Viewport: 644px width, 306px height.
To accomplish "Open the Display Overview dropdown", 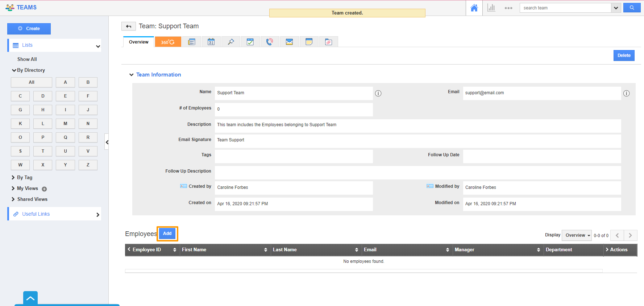I will point(576,235).
